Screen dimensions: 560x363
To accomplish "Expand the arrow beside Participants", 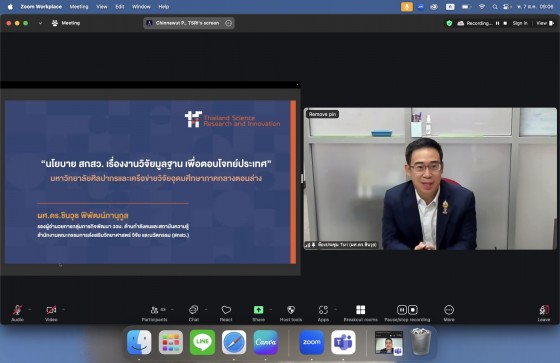I will pyautogui.click(x=172, y=309).
